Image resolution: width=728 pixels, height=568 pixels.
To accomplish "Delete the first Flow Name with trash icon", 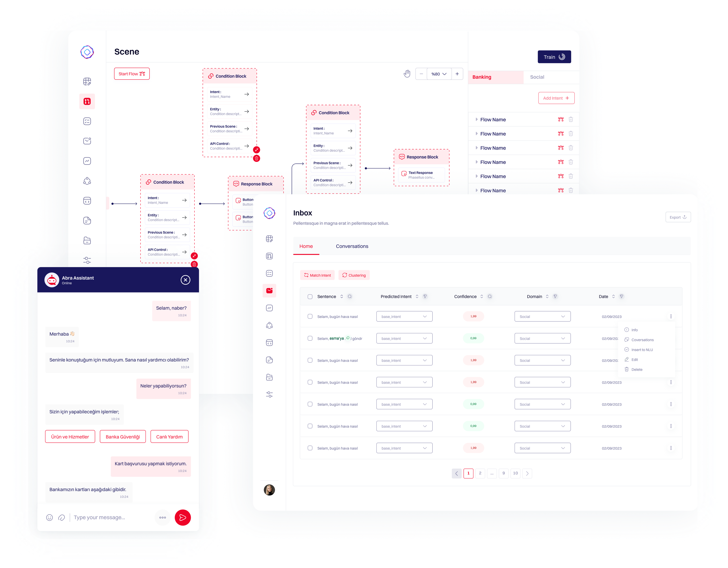I will (571, 119).
